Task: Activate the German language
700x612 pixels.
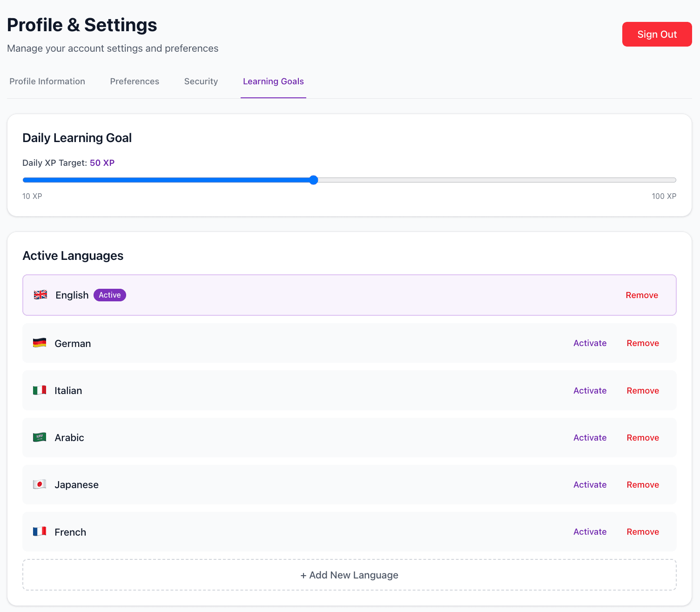Action: [x=590, y=343]
